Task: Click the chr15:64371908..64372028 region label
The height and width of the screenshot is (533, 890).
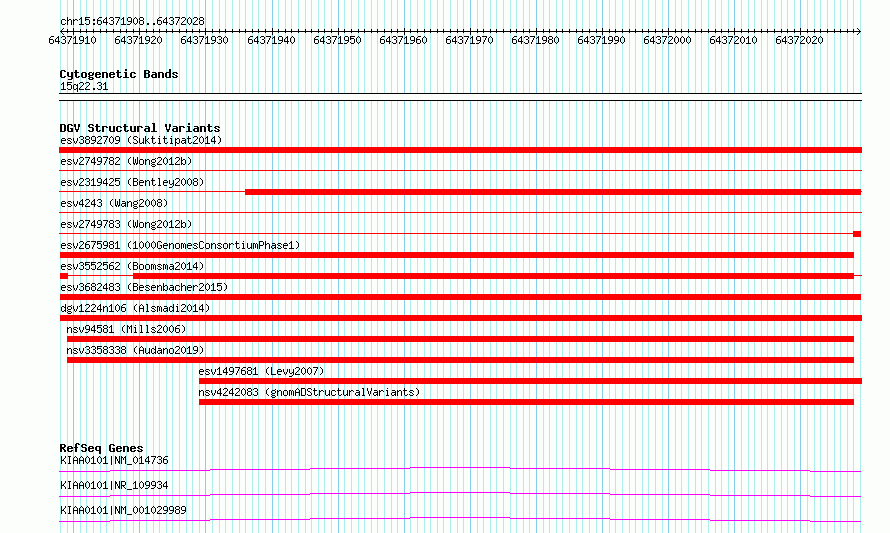Action: 132,21
